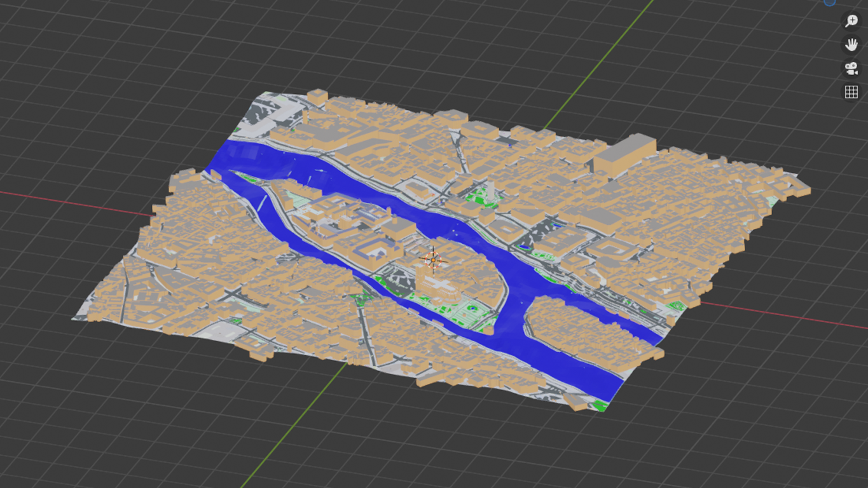Click the 3D cursor on the island
The height and width of the screenshot is (488, 868).
pos(434,260)
